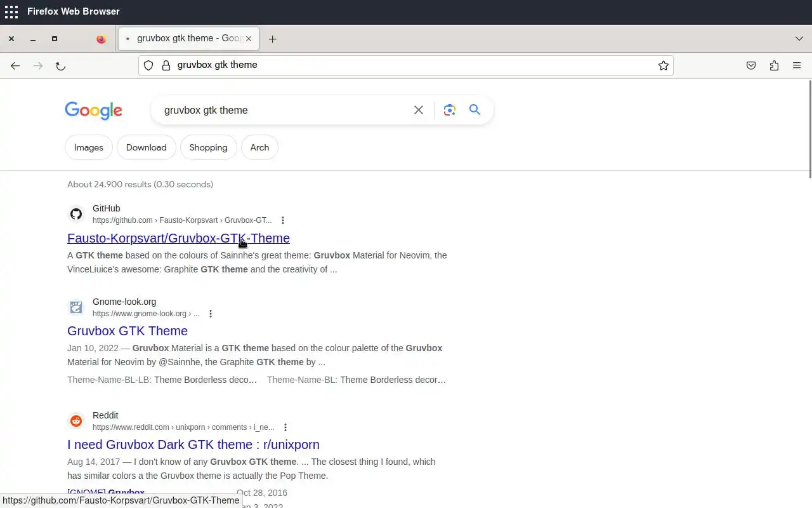Open I need Gruvbox Dark GTK theme link

[193, 444]
